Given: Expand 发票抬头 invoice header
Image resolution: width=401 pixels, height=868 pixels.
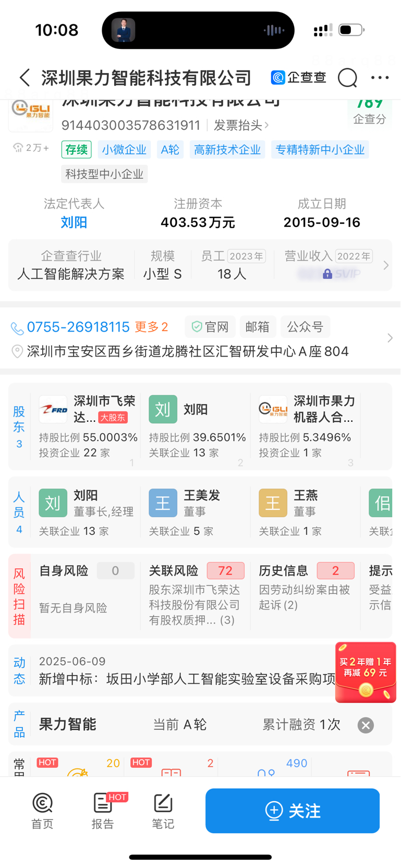Looking at the screenshot, I should pos(241,125).
